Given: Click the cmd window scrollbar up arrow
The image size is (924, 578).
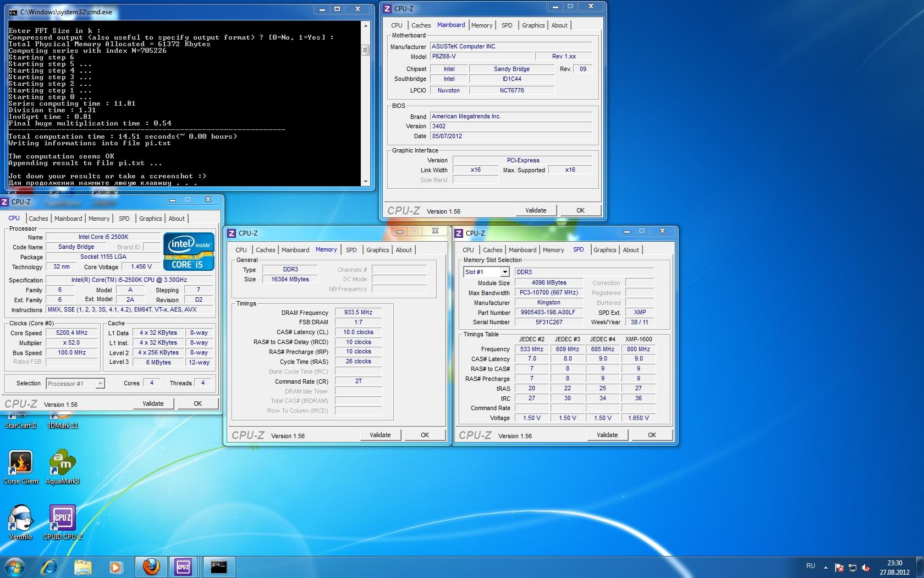Looking at the screenshot, I should tap(366, 25).
